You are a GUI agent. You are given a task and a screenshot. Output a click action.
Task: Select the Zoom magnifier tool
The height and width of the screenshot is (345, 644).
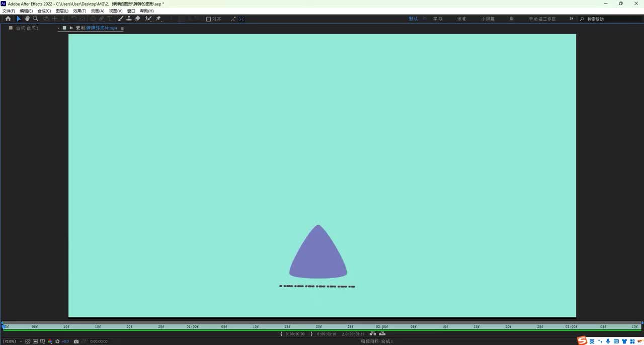[x=36, y=19]
